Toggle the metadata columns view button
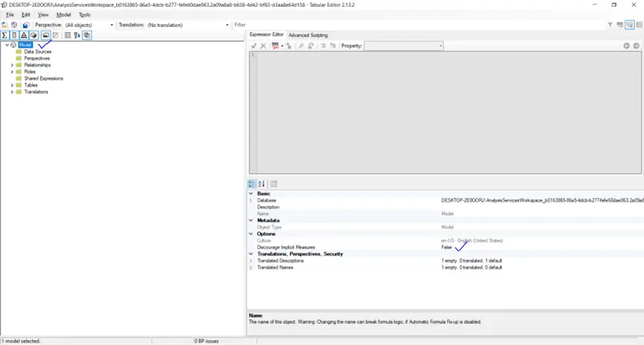 67,35
